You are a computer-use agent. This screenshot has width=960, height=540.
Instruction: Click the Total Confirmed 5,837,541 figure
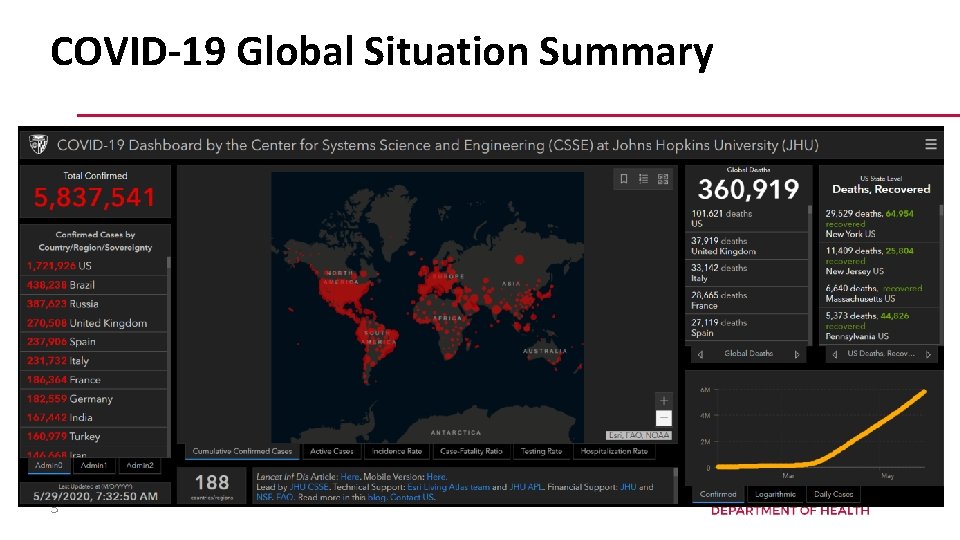(94, 197)
